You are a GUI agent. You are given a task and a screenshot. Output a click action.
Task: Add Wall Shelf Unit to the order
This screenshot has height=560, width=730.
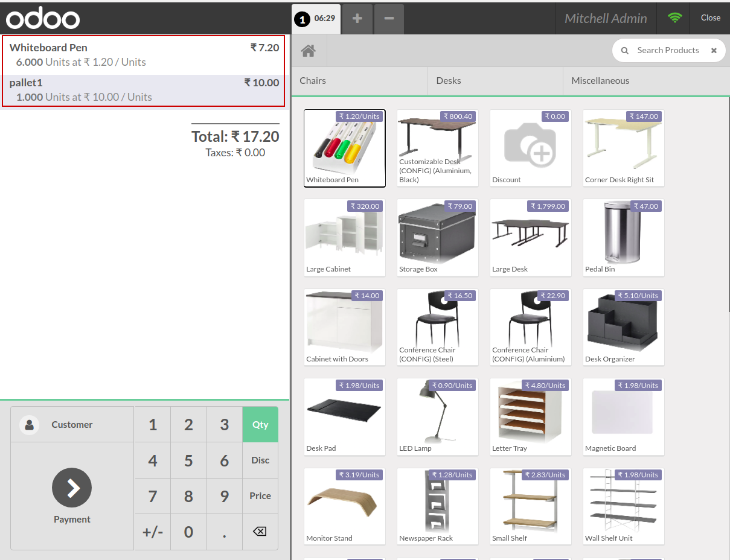point(624,507)
